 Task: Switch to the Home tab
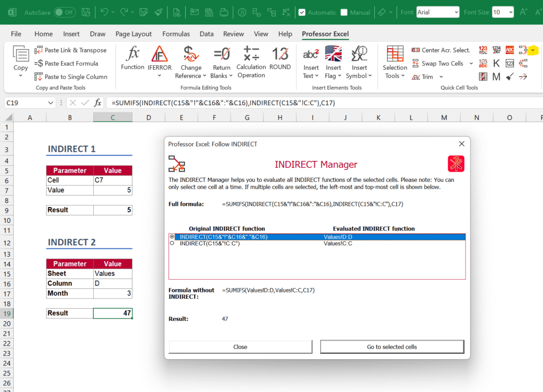pos(43,34)
